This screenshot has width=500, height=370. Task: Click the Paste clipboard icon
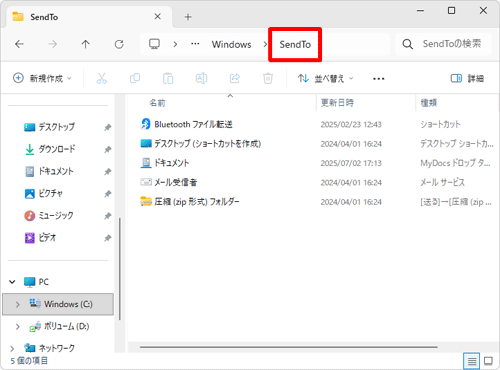tap(168, 78)
